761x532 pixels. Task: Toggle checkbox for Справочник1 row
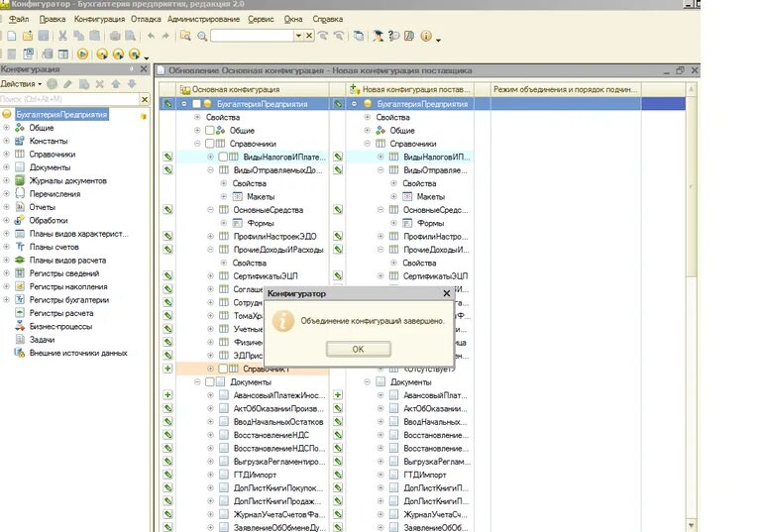(223, 369)
